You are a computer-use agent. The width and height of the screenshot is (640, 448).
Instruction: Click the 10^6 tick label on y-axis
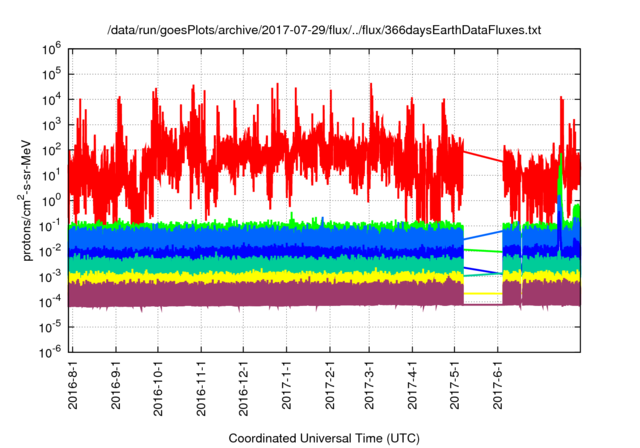point(52,47)
